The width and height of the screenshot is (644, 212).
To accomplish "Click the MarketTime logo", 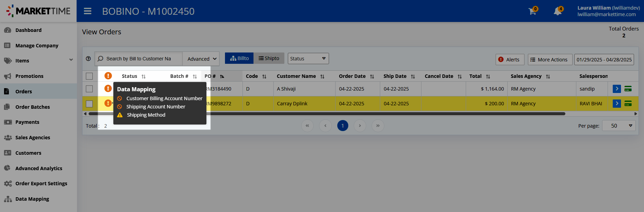I will point(38,11).
